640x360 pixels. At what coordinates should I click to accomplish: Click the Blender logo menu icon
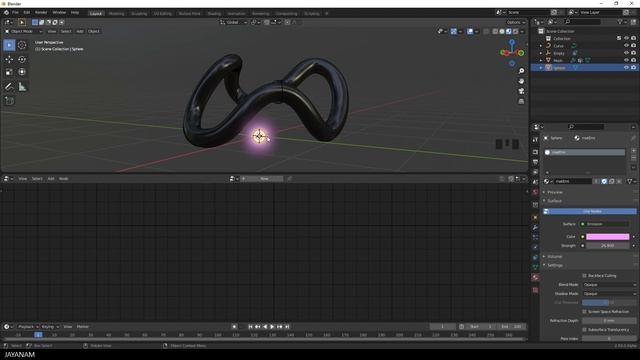(6, 13)
